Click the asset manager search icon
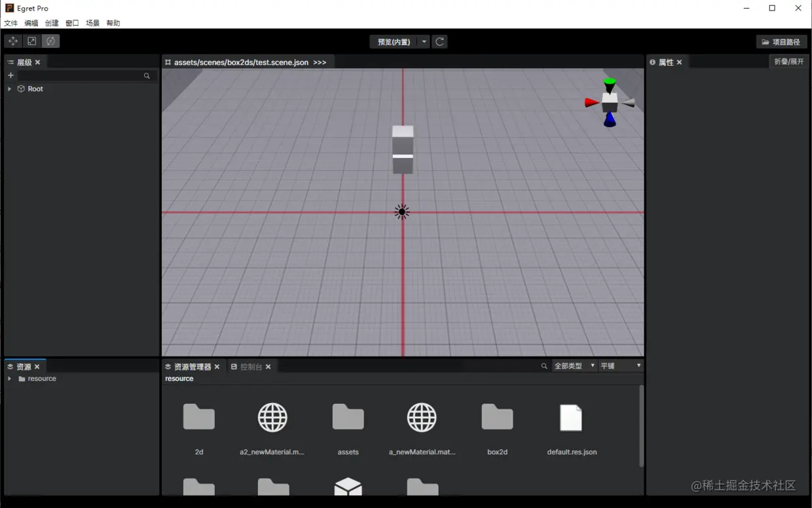The image size is (812, 508). [x=544, y=366]
